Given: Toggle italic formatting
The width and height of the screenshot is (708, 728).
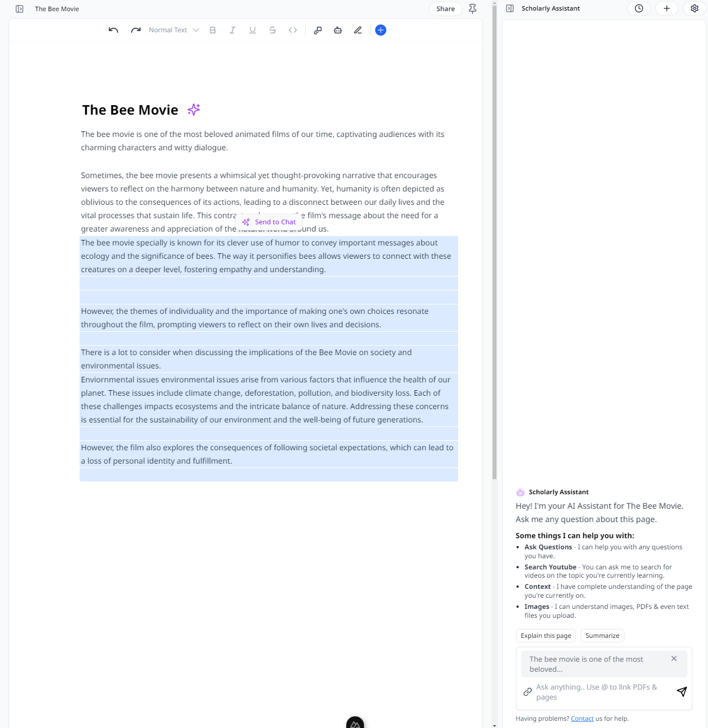Looking at the screenshot, I should coord(233,30).
